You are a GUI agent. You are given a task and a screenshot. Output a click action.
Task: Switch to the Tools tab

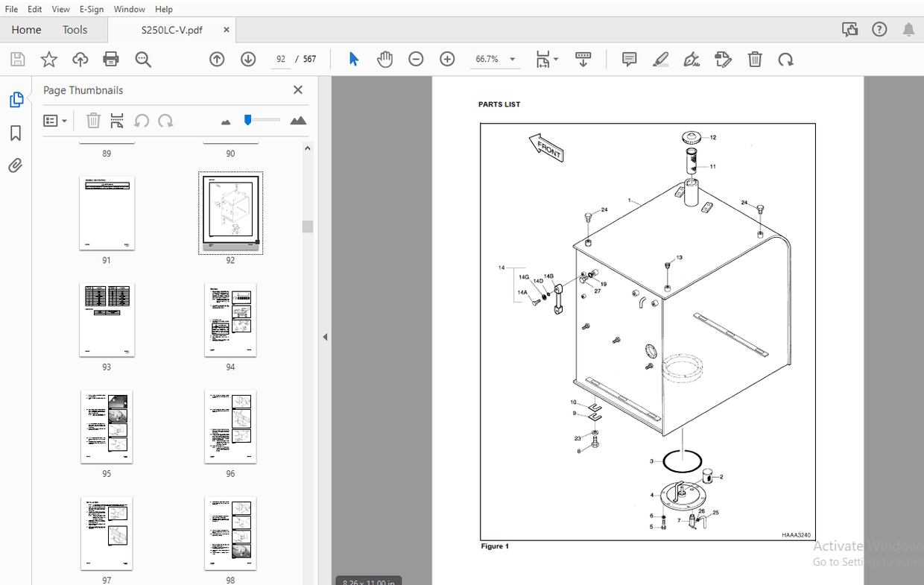tap(75, 30)
